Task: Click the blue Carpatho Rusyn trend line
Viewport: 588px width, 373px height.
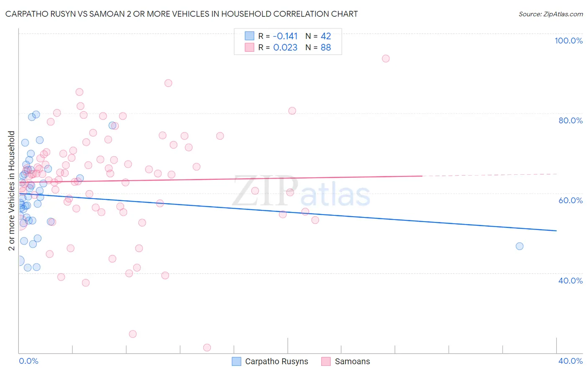Action: click(x=288, y=212)
